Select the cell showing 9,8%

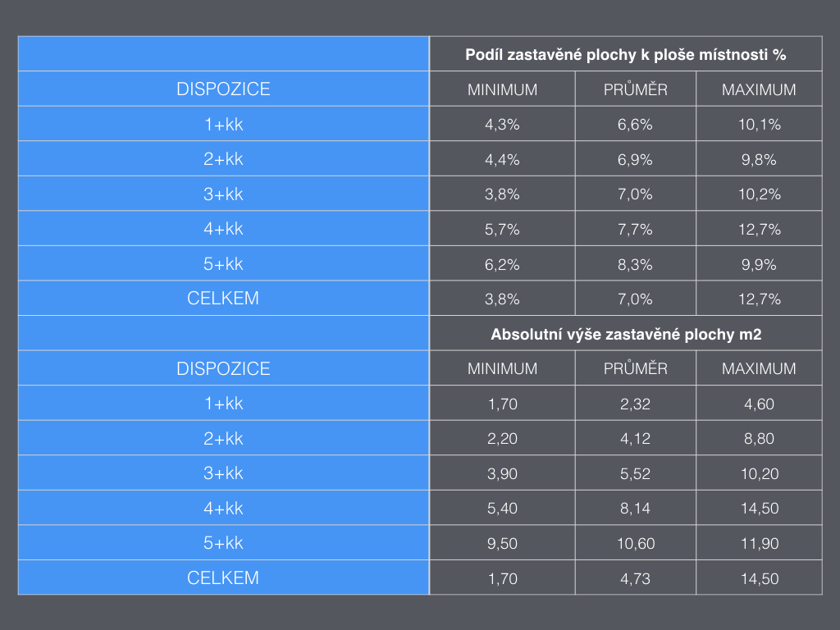[x=759, y=160]
